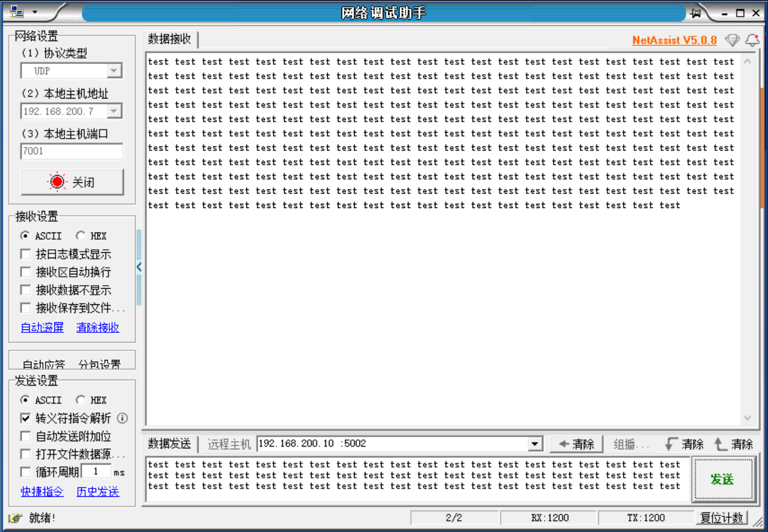Enable 循环周期 checkbox
The image size is (768, 532).
25,472
